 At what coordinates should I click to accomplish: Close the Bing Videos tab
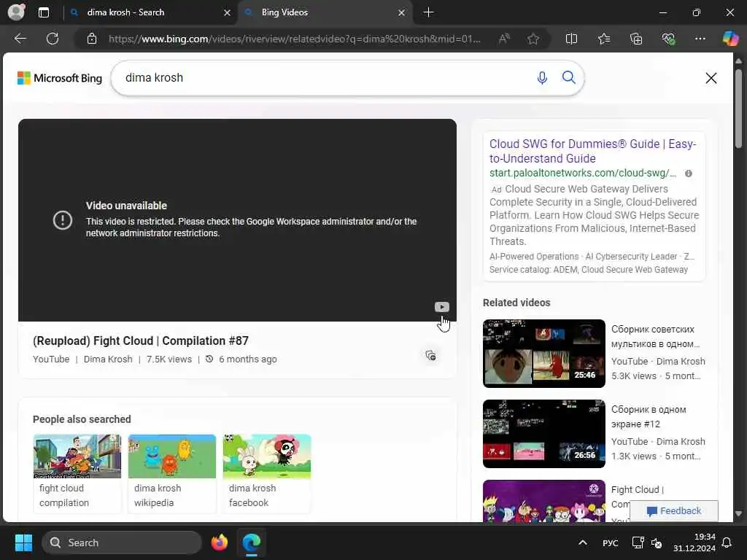click(x=402, y=13)
